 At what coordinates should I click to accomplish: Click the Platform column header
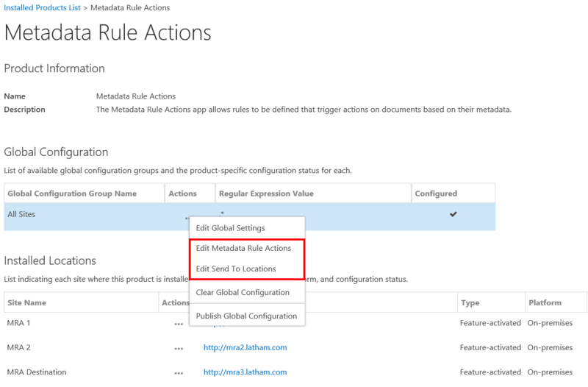click(545, 302)
